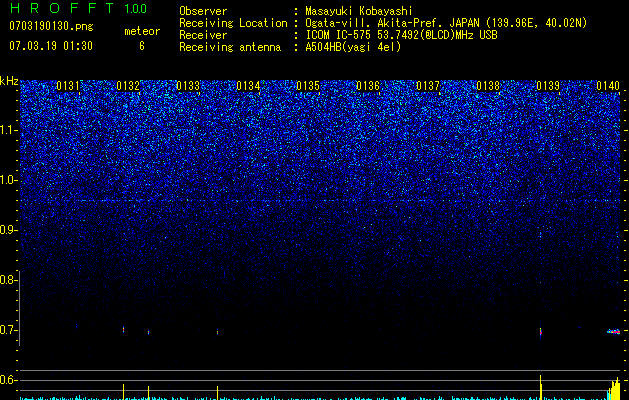This screenshot has height=400, width=629.
Task: Click the 1.0 kHz frequency axis label
Action: (x=9, y=180)
